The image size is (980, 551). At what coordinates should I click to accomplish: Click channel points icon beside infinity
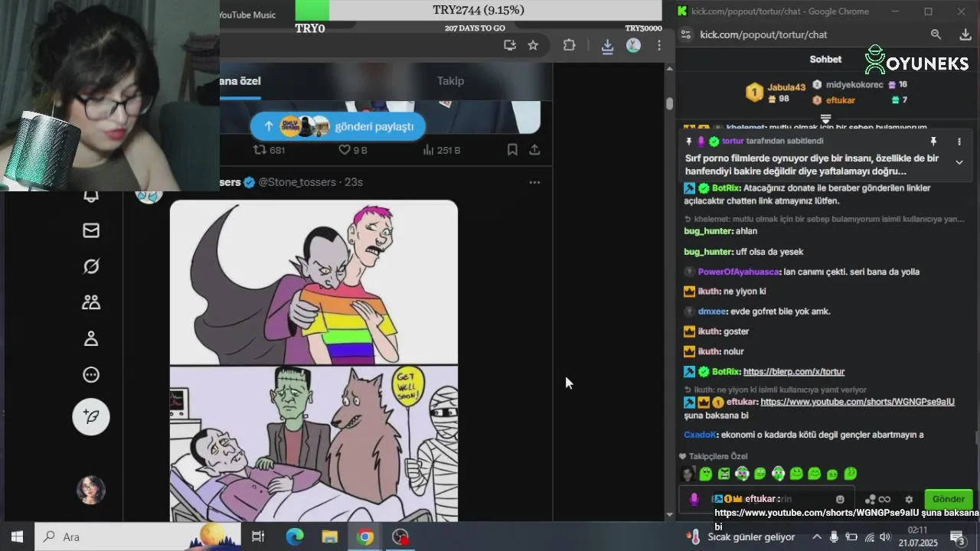coord(870,499)
